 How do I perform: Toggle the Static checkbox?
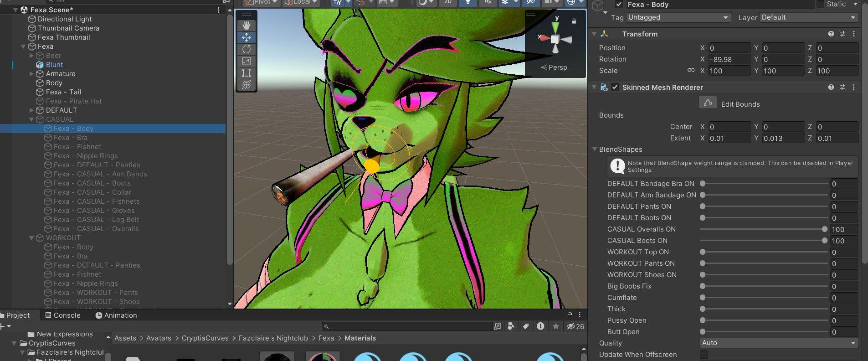(x=820, y=5)
